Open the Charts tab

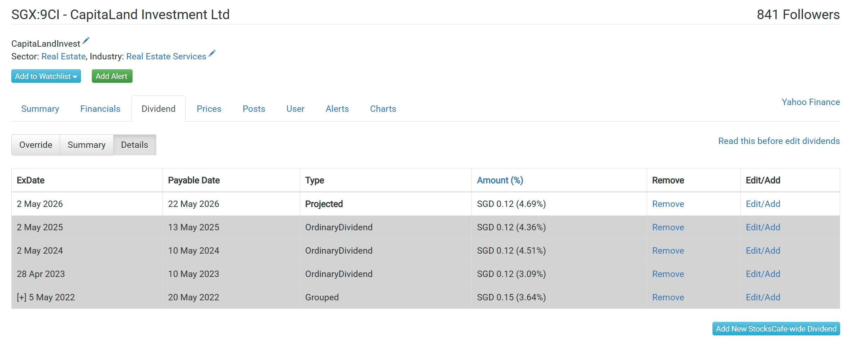coord(383,109)
